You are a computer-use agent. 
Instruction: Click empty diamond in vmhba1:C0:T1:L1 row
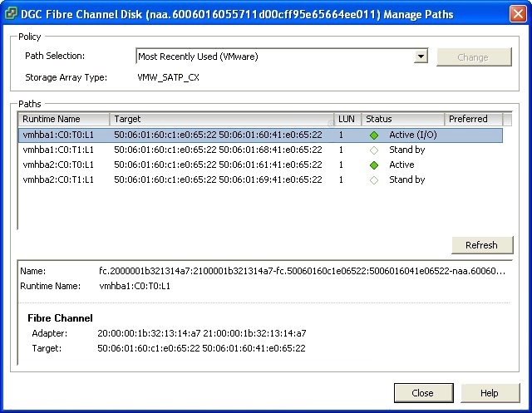click(374, 150)
